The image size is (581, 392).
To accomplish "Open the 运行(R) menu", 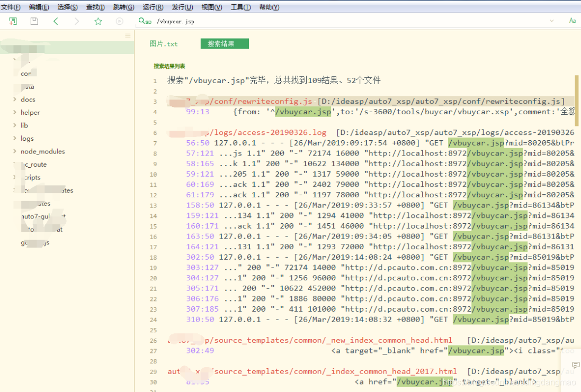I will [x=153, y=7].
